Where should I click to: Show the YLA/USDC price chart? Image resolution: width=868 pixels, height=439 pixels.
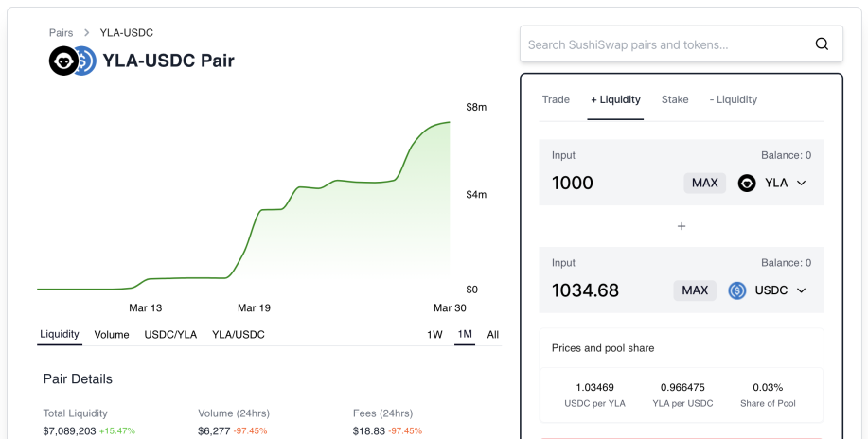click(238, 334)
